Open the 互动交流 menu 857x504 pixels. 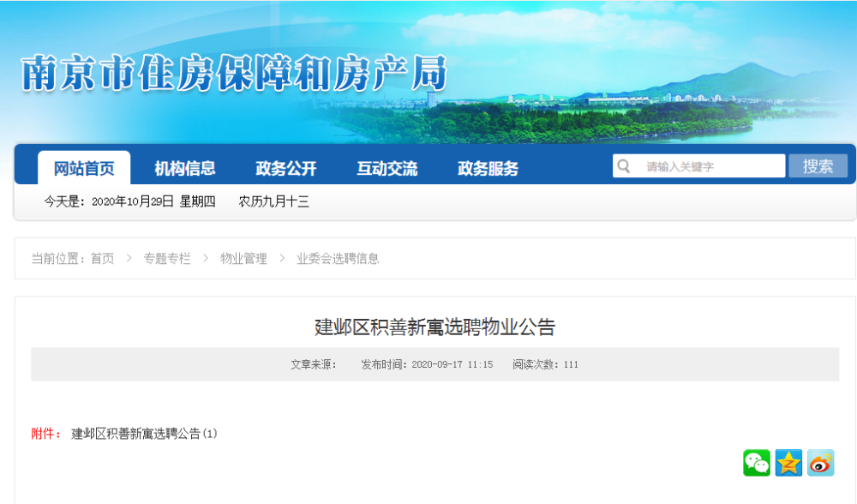click(x=386, y=168)
